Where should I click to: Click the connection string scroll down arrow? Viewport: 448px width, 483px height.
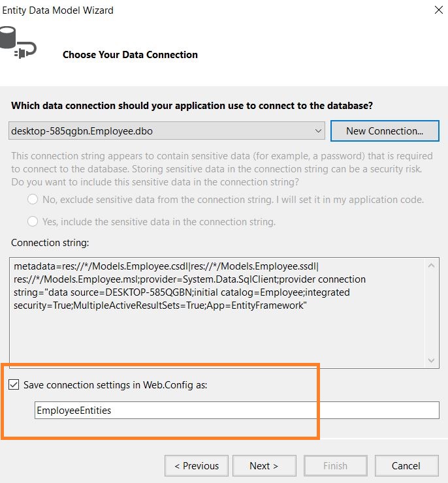click(x=432, y=360)
